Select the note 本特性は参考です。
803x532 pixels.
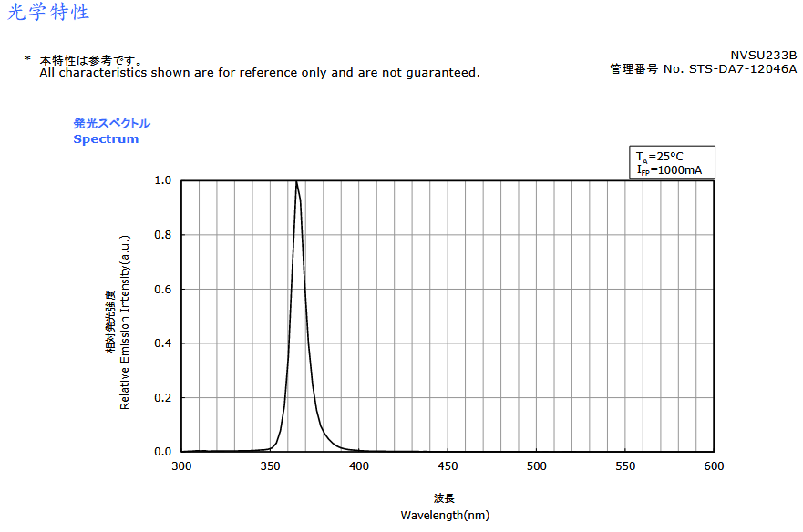91,60
